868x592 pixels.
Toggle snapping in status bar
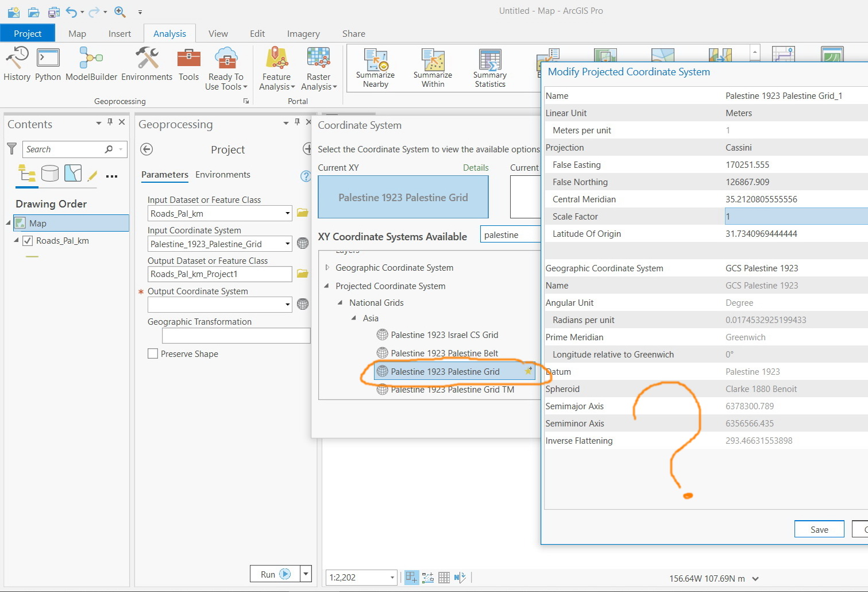(x=411, y=577)
